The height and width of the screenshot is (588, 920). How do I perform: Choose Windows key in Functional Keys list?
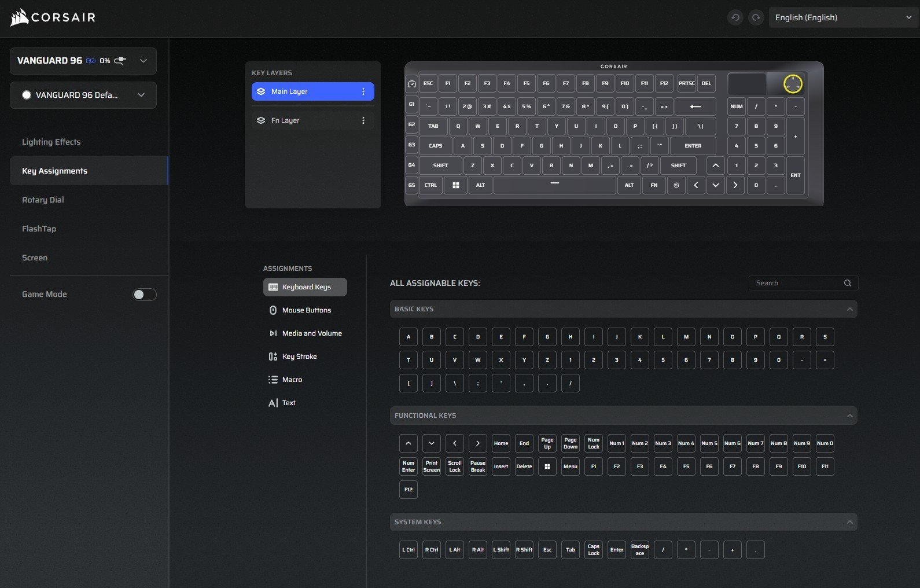click(547, 466)
